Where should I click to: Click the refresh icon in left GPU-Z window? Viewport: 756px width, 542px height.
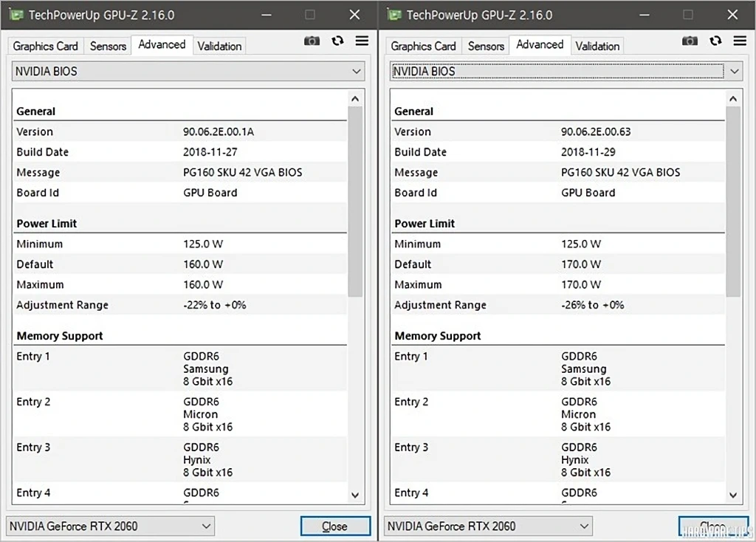click(337, 41)
